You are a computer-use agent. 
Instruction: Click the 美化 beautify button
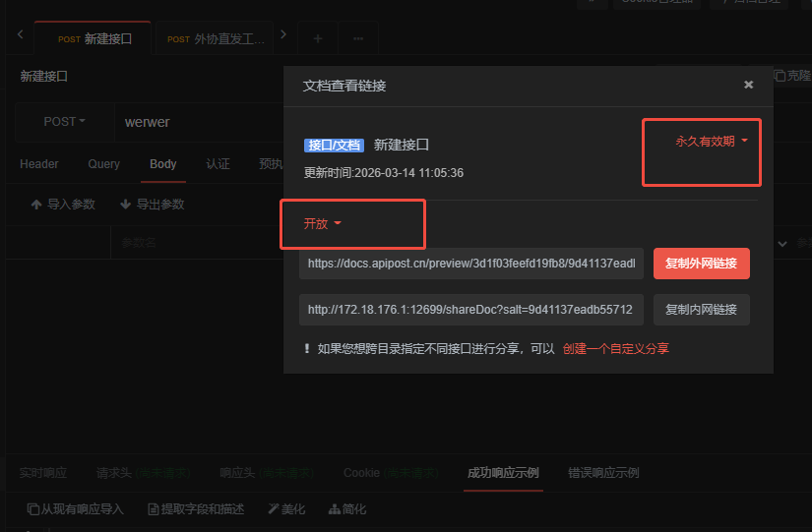(286, 509)
